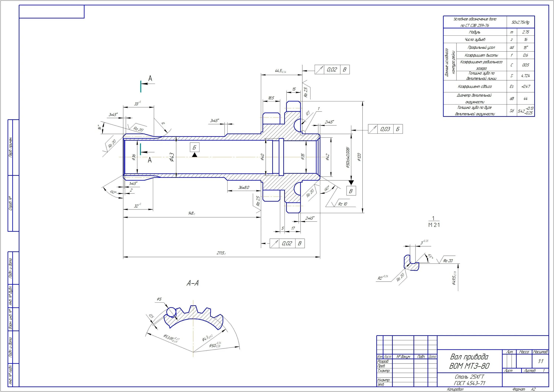Select the table row label 'Профильный угол'
554x392 pixels.
[x=481, y=47]
